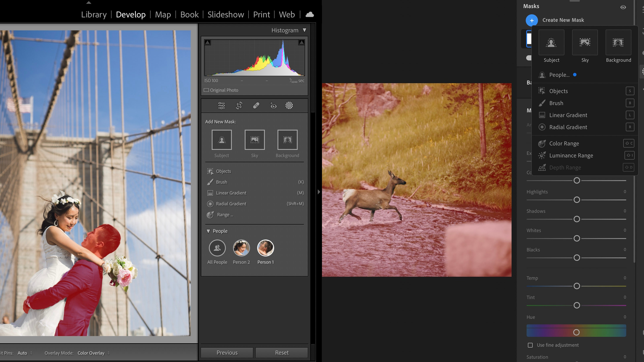The image size is (644, 362).
Task: Open the Overlay Mode dropdown
Action: pos(93,353)
